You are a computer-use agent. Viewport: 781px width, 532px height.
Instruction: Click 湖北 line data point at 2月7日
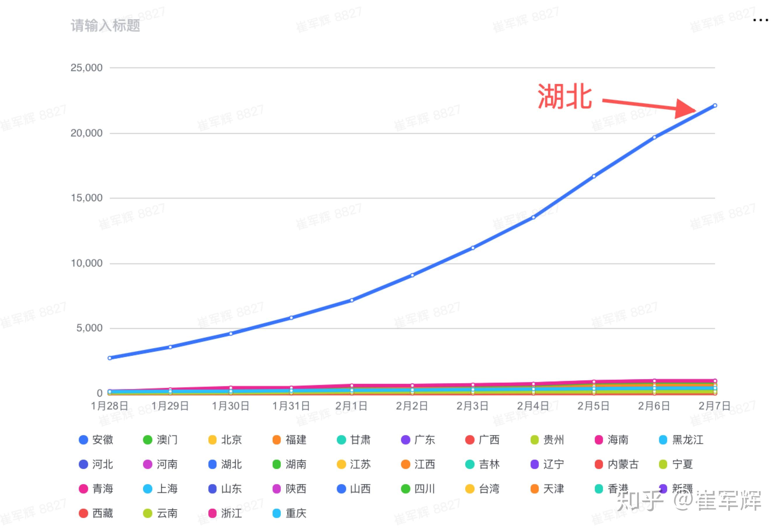click(x=715, y=106)
